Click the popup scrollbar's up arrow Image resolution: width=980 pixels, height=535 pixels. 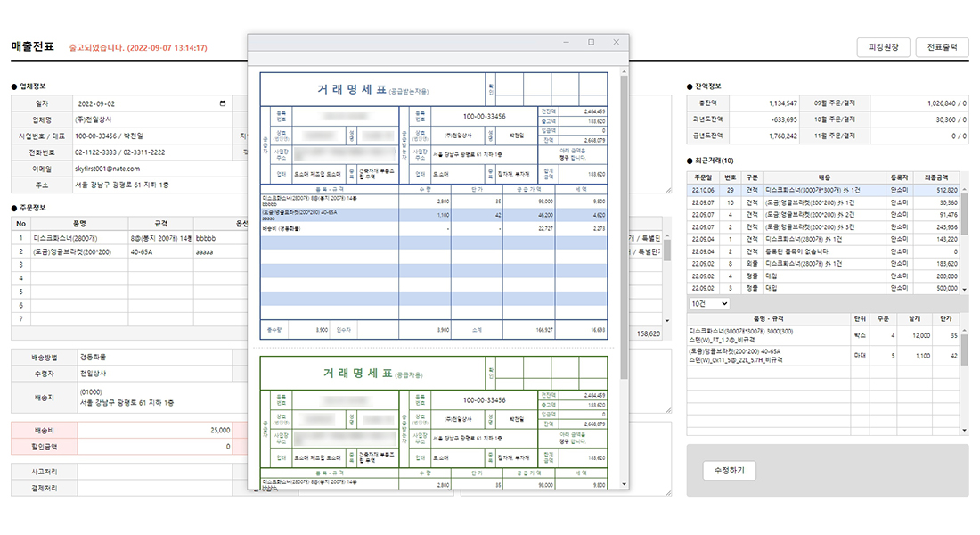point(624,72)
